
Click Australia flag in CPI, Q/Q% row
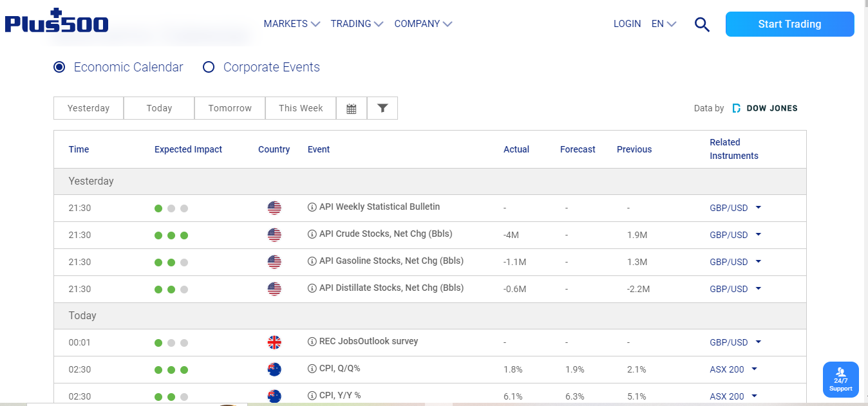coord(274,369)
